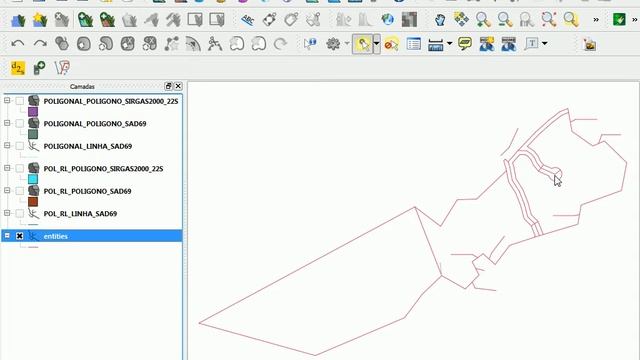Viewport: 640px width, 360px height.
Task: Close the Camadas layers panel
Action: click(178, 86)
